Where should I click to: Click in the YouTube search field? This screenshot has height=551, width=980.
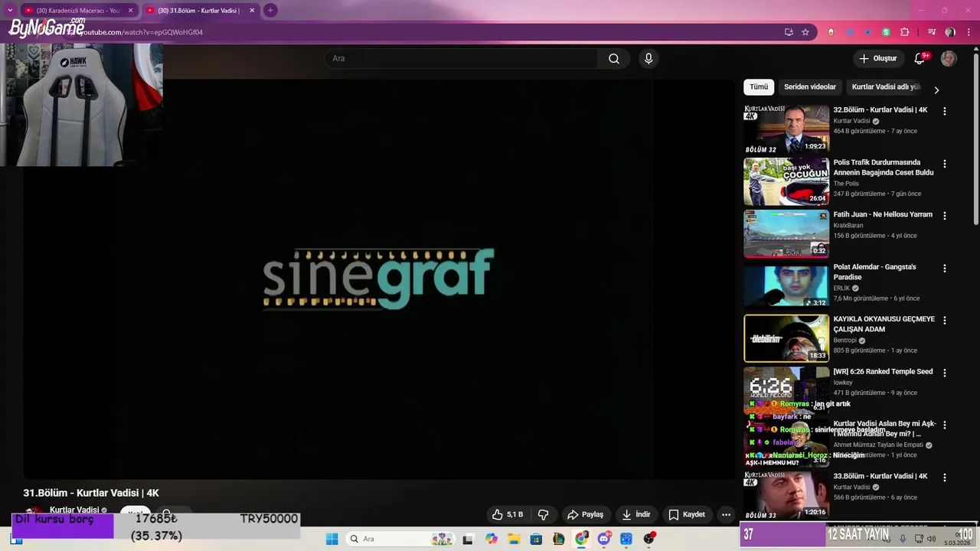coord(461,59)
